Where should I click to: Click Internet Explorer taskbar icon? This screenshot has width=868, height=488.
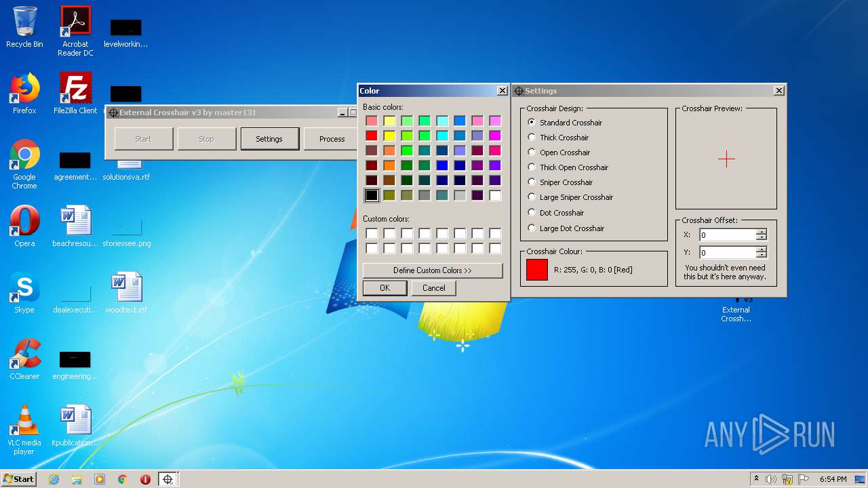[x=54, y=479]
